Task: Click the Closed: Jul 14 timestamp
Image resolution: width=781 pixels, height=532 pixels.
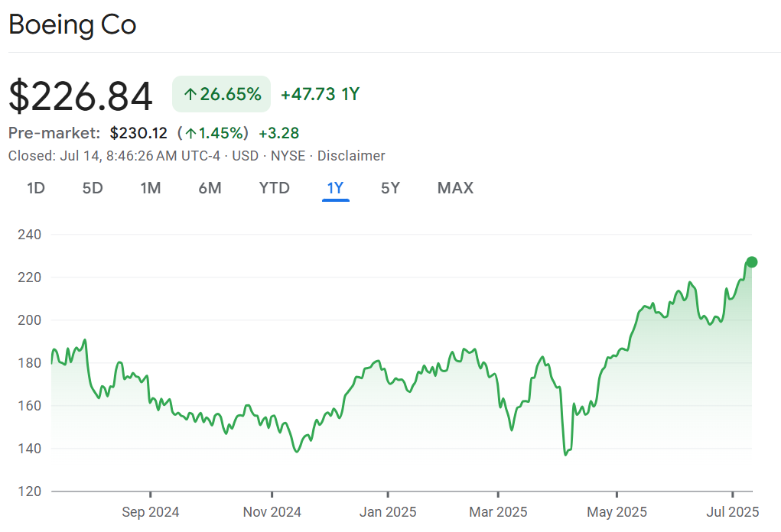Action: click(x=114, y=156)
